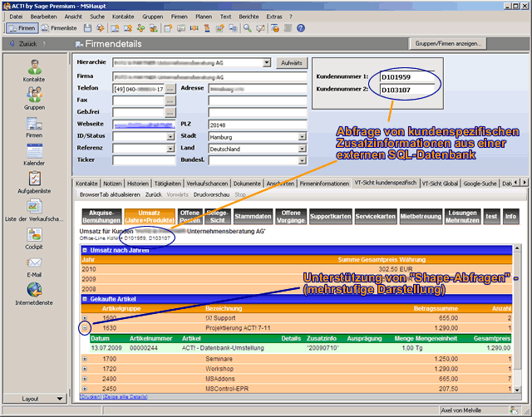Click the Internetdienste globe icon
The height and width of the screenshot is (417, 532).
point(34,291)
